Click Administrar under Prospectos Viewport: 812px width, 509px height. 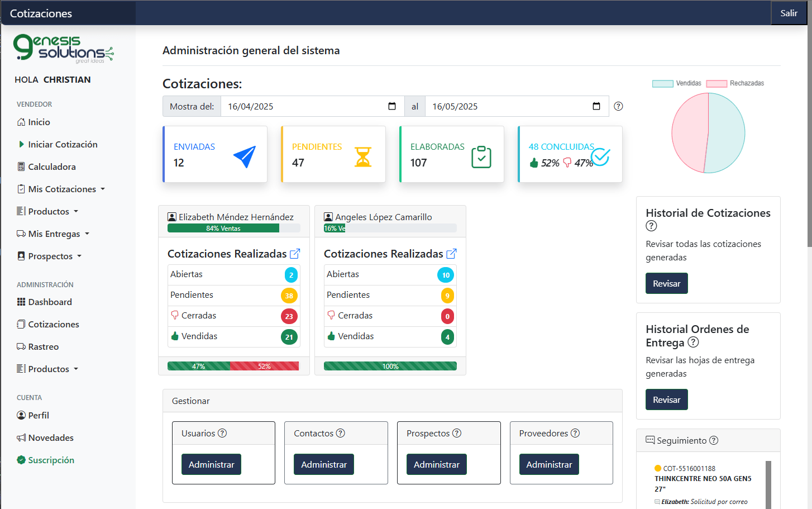pos(437,464)
